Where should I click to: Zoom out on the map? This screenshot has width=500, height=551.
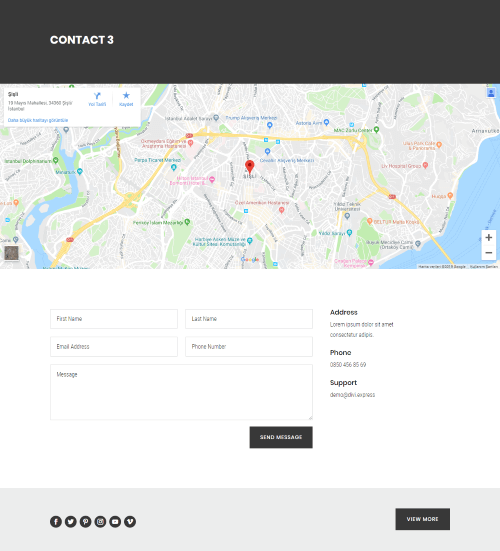pyautogui.click(x=488, y=253)
